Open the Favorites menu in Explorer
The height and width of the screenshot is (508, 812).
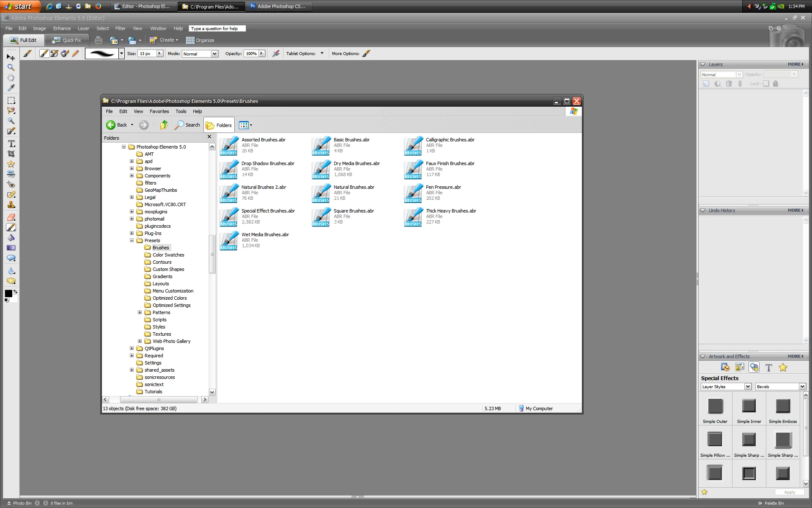coord(159,111)
